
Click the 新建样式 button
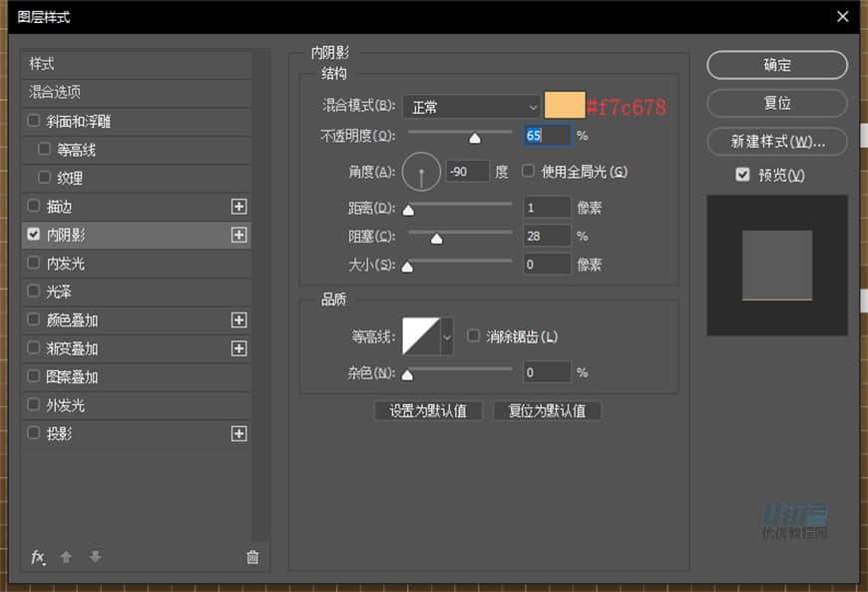(x=777, y=141)
